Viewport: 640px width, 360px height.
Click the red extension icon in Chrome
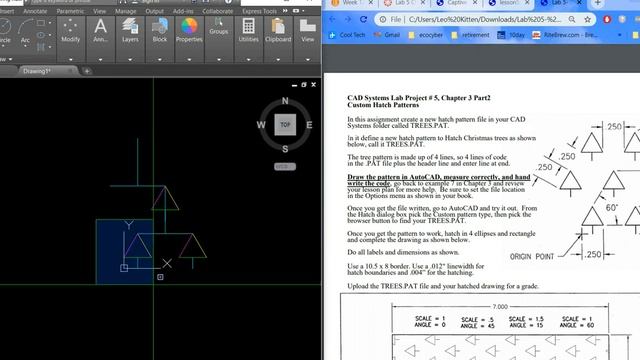[x=607, y=19]
